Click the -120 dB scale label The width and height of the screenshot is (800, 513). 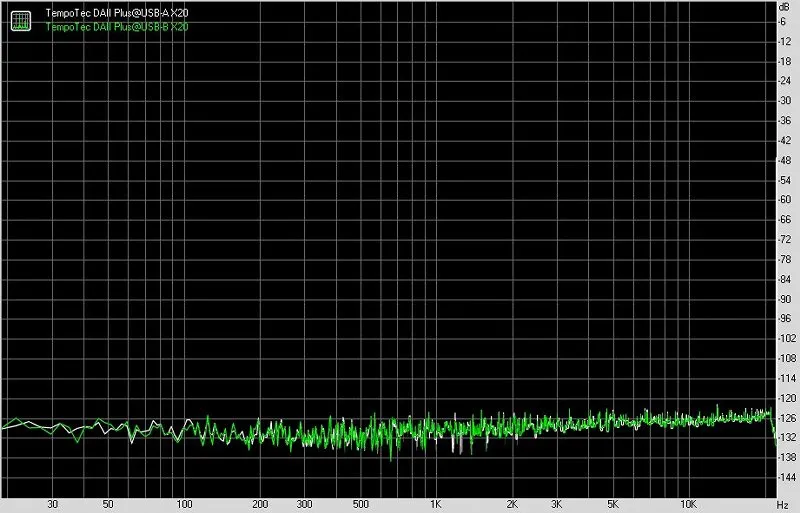786,398
